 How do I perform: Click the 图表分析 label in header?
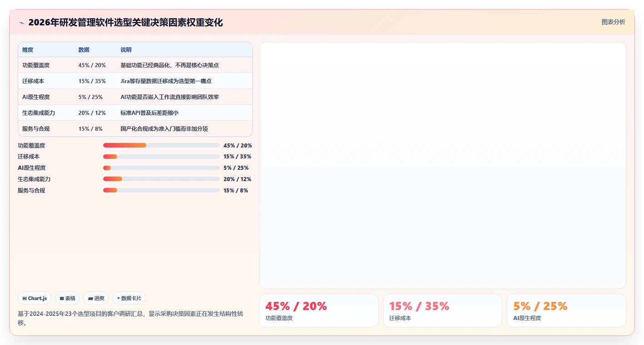[x=613, y=22]
